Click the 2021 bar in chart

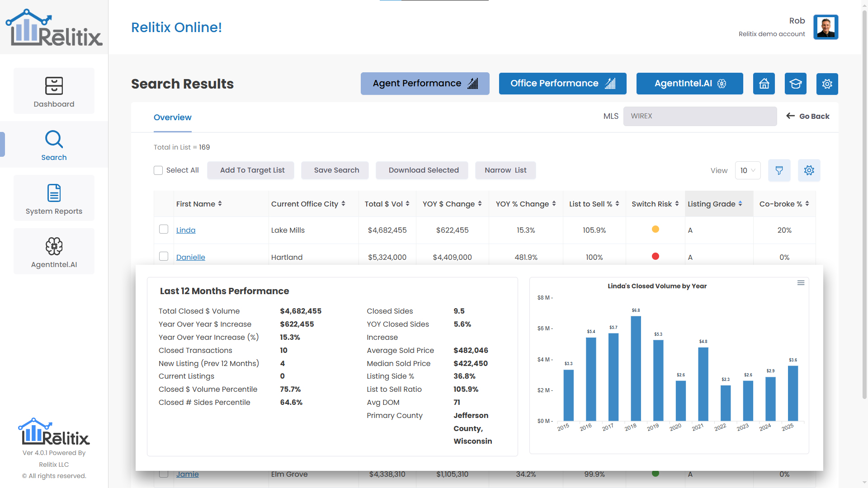click(703, 384)
